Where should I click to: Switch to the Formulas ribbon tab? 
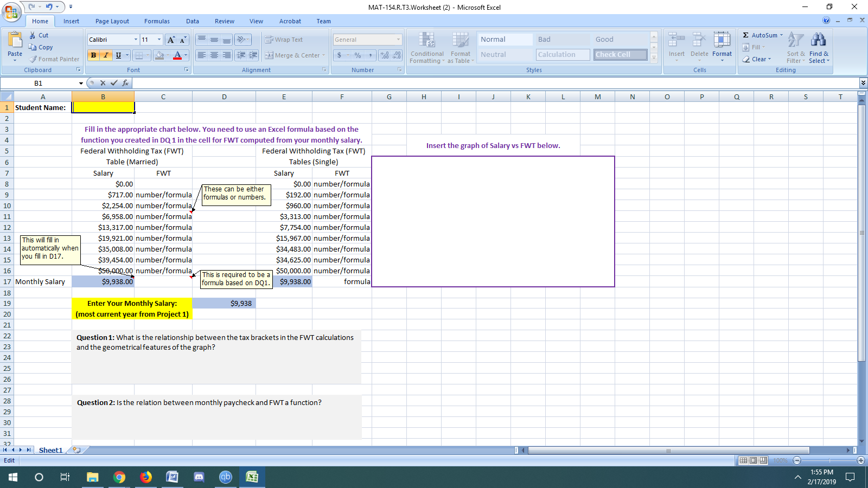[x=157, y=21]
